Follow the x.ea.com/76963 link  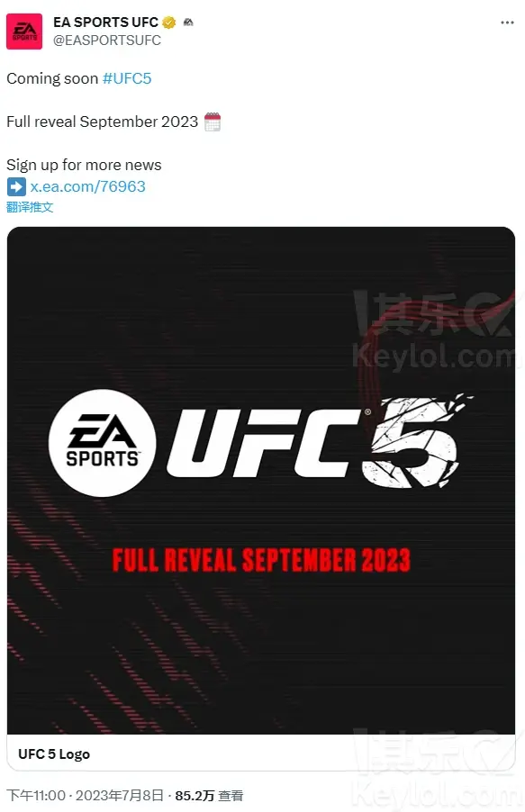87,186
